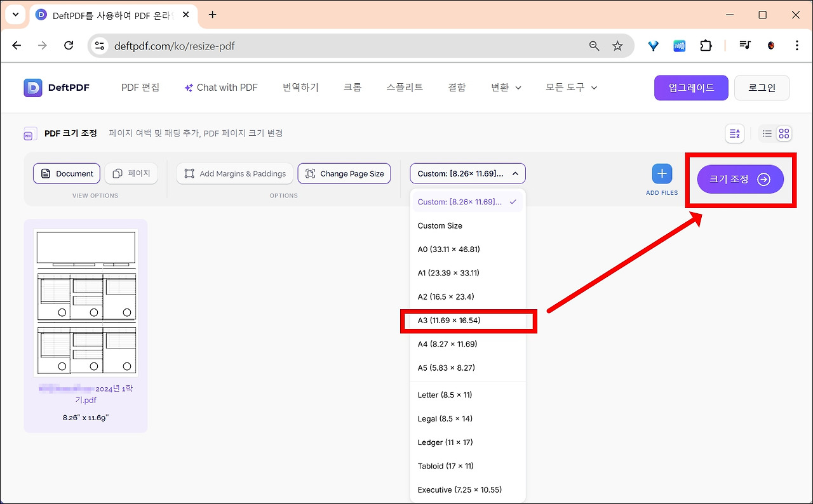Select Document view option
Image resolution: width=813 pixels, height=504 pixels.
coord(67,174)
